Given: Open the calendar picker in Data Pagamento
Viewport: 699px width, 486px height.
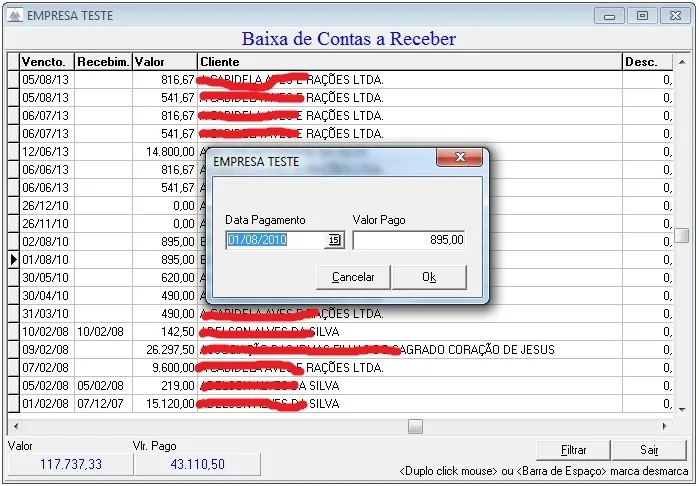Looking at the screenshot, I should [334, 240].
